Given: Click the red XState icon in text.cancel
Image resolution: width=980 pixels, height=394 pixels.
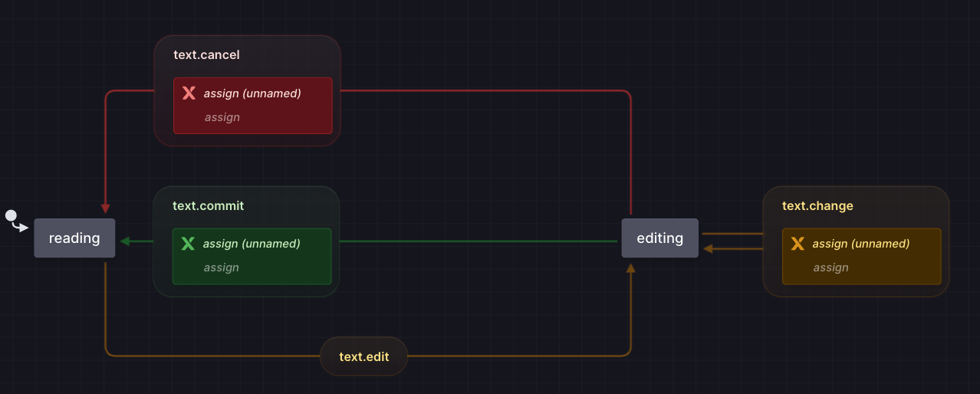Looking at the screenshot, I should (x=189, y=94).
